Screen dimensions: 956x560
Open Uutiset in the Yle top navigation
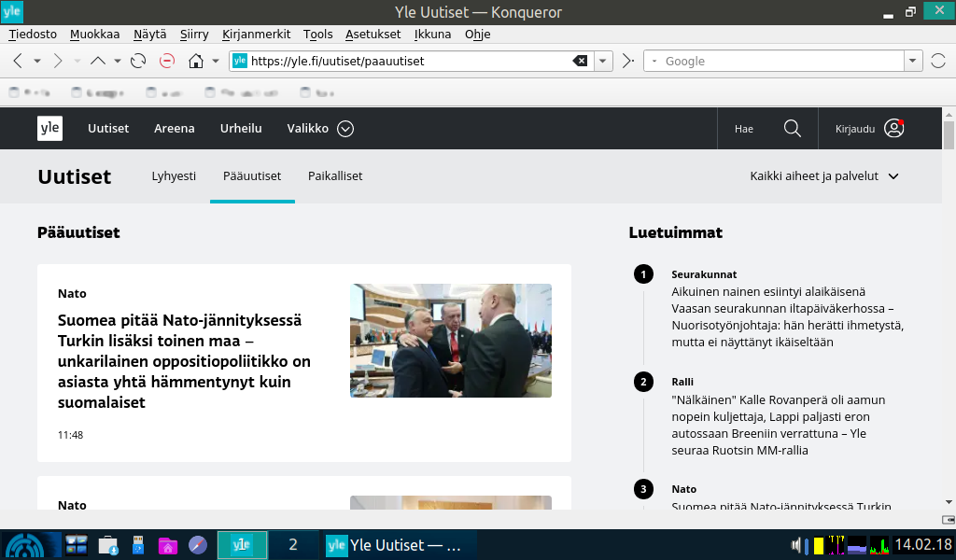[108, 129]
